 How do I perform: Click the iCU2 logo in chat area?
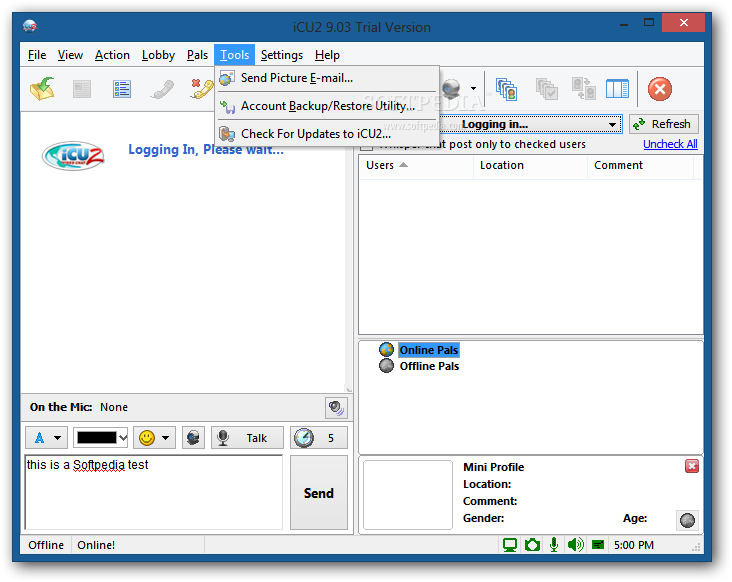pyautogui.click(x=73, y=155)
